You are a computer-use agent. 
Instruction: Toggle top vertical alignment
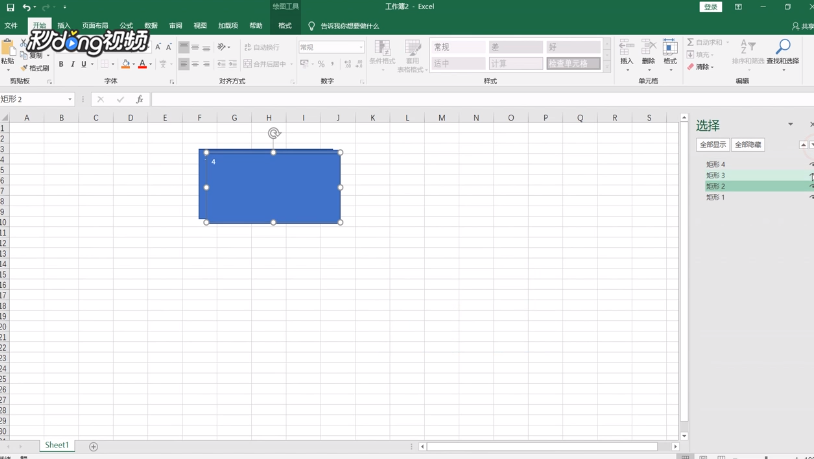click(x=184, y=47)
